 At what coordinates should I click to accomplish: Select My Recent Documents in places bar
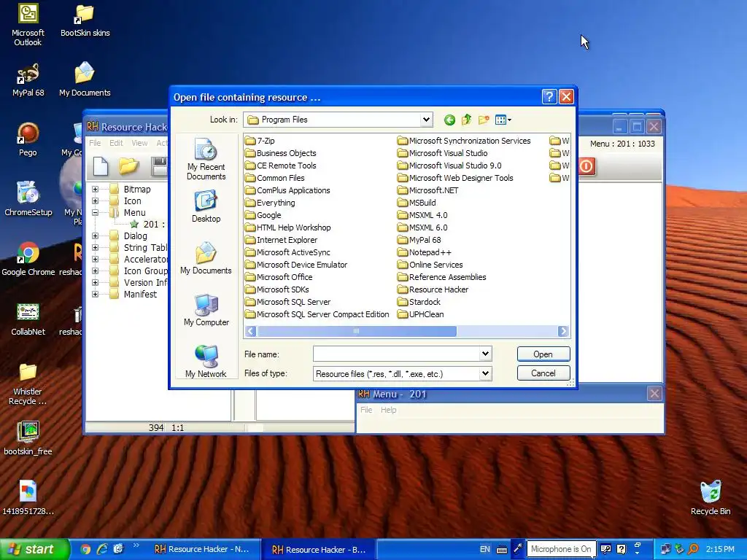tap(206, 159)
